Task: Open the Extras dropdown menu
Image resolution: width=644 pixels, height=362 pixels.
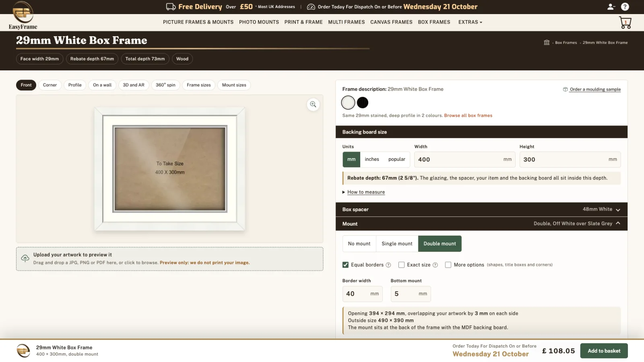Action: point(470,22)
